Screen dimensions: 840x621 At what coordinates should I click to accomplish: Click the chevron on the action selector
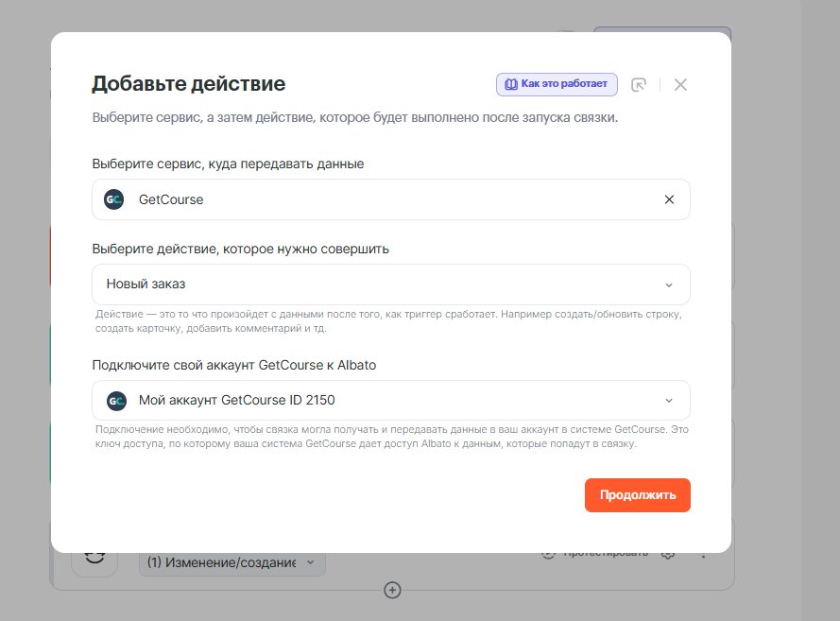coord(669,285)
